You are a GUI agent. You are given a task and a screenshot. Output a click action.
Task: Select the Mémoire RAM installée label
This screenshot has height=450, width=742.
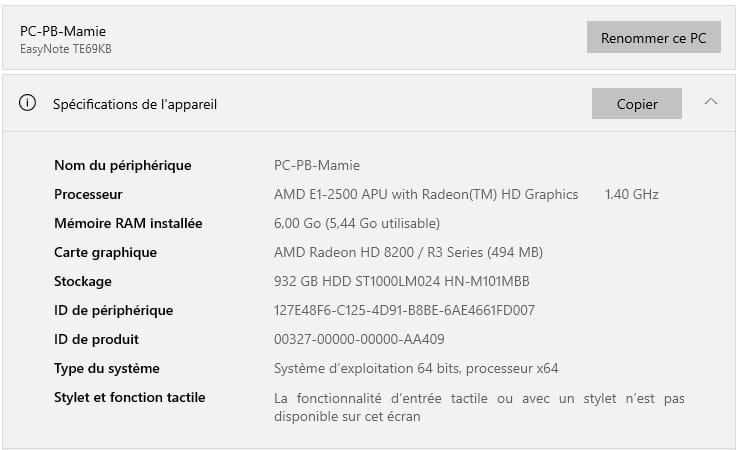tap(128, 223)
